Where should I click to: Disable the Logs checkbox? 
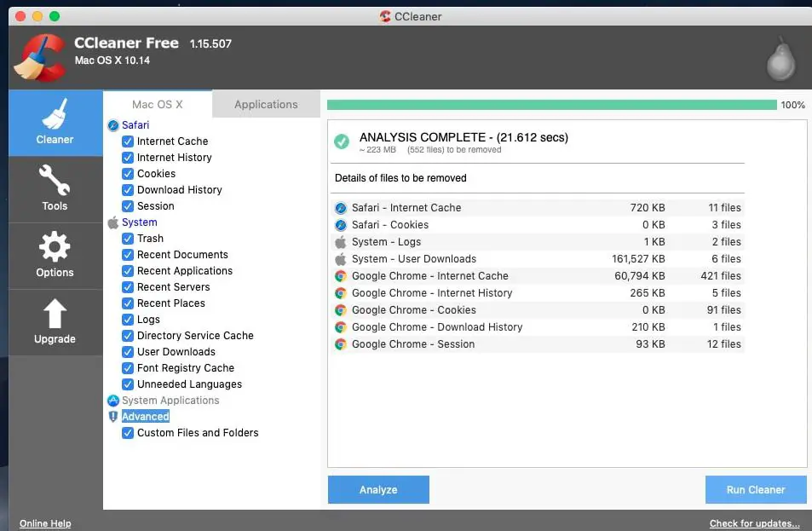click(128, 320)
